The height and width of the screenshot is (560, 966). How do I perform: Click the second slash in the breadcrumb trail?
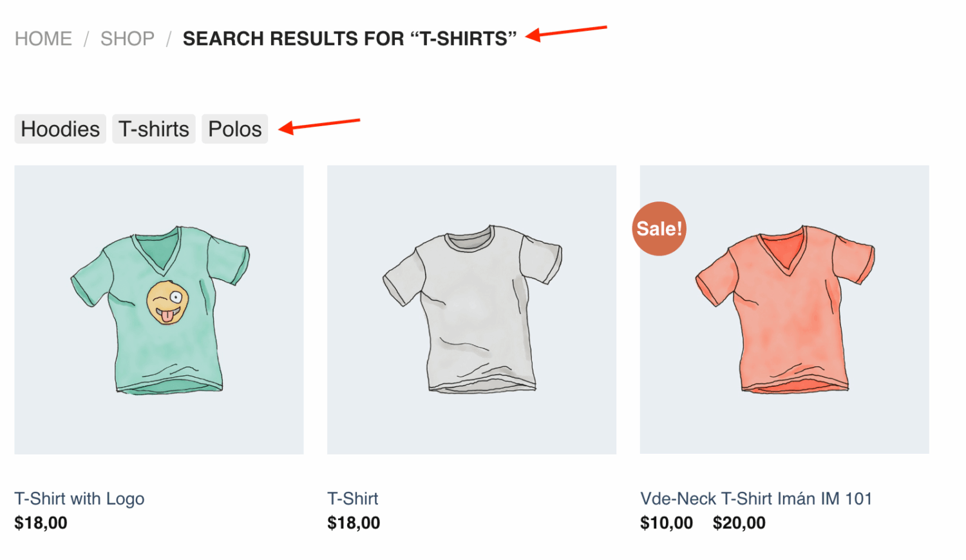click(169, 38)
